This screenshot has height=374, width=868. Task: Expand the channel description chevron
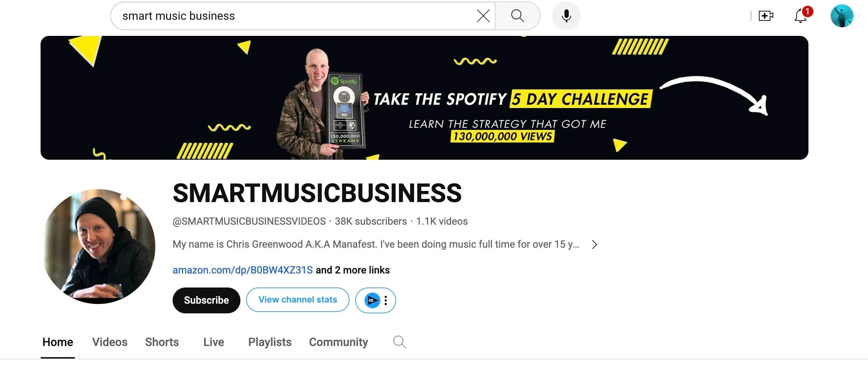click(595, 244)
